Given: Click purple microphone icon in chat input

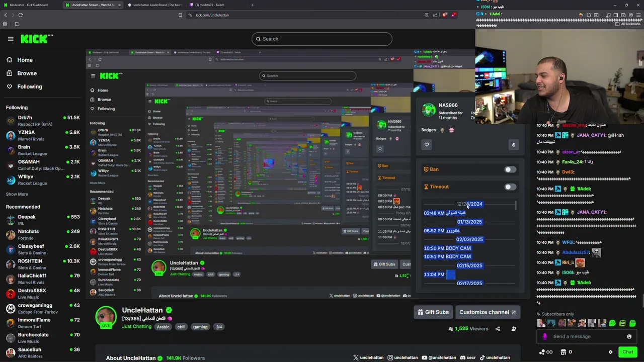Looking at the screenshot, I should [545, 337].
